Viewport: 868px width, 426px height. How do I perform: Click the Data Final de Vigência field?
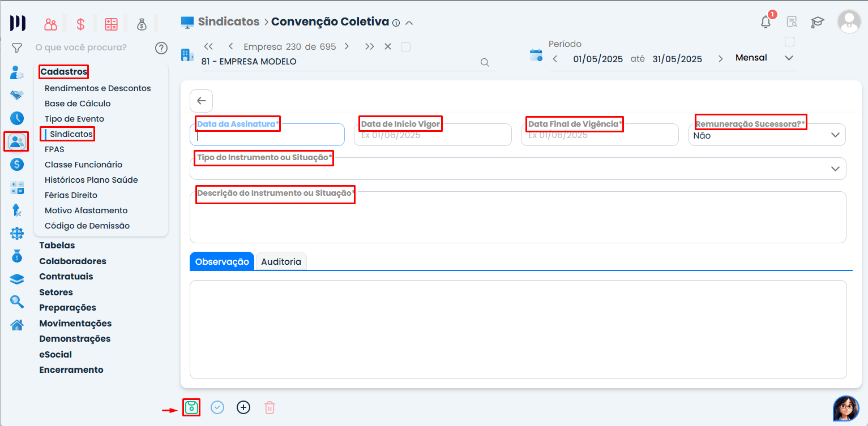600,135
